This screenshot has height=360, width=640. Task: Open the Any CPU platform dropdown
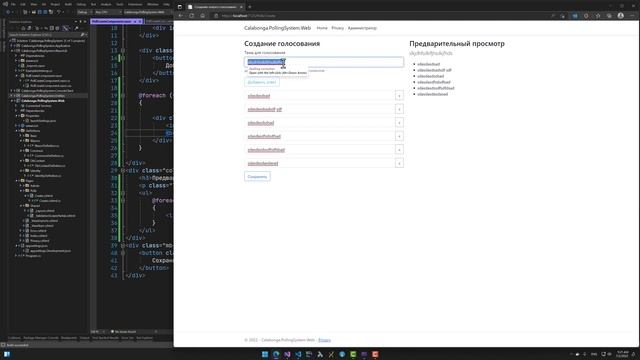(x=108, y=12)
